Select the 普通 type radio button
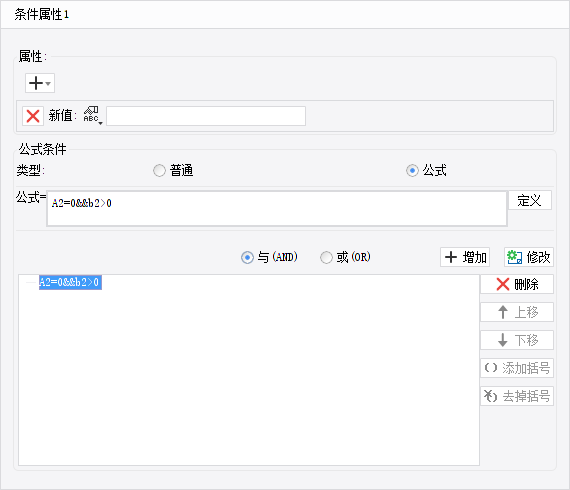 coord(159,170)
